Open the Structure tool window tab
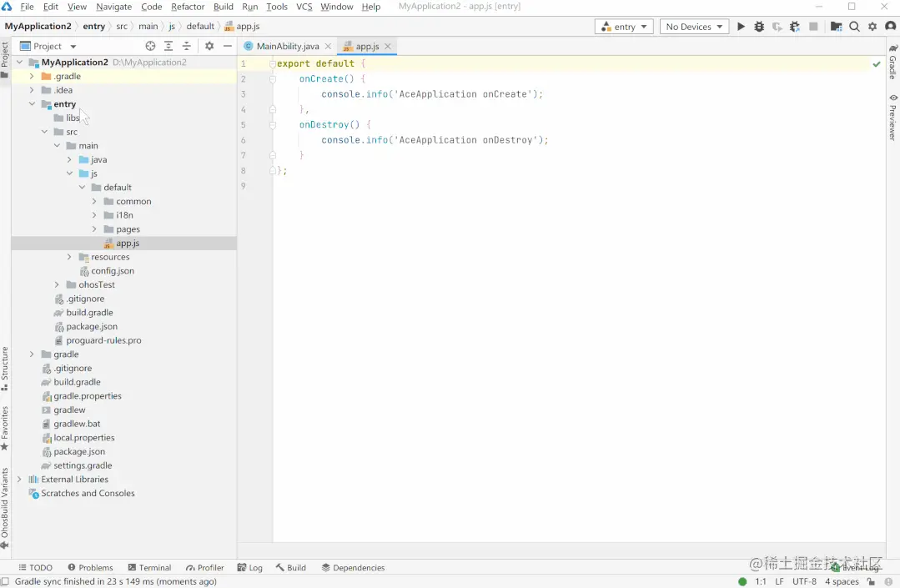Image resolution: width=900 pixels, height=588 pixels. [x=5, y=369]
